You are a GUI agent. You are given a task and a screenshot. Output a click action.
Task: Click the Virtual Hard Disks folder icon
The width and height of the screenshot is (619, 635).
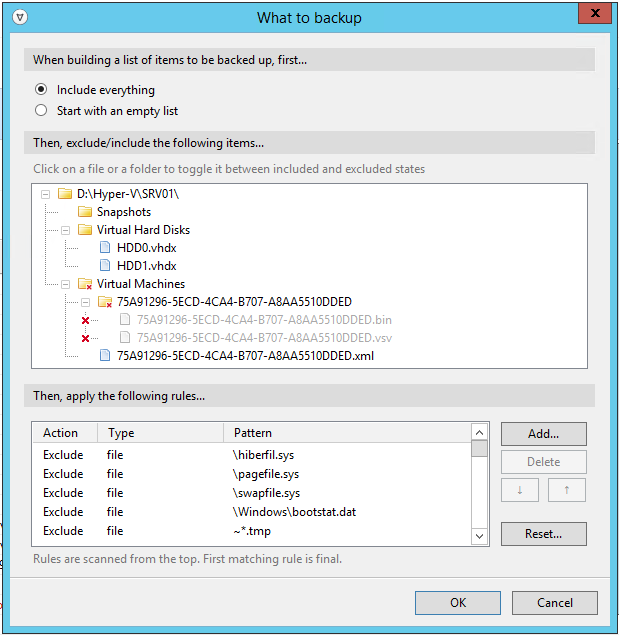[85, 230]
